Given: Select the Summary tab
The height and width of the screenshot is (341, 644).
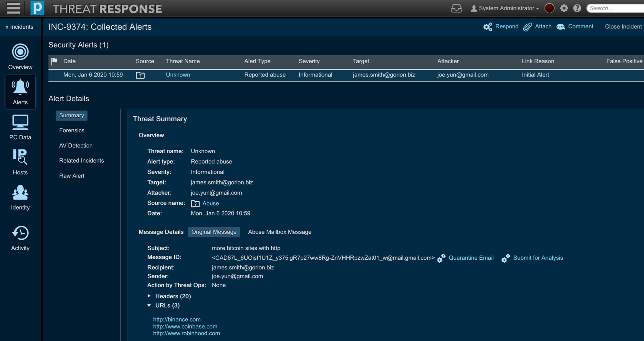Looking at the screenshot, I should pos(71,115).
